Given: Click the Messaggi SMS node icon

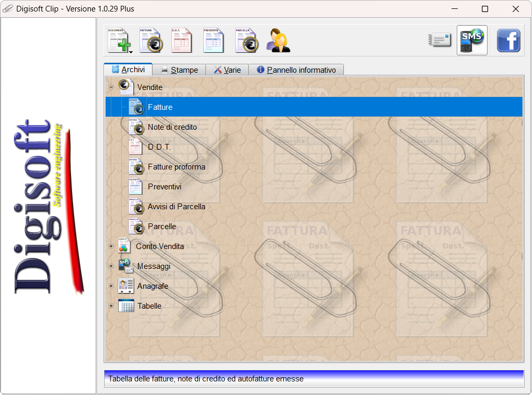Looking at the screenshot, I should click(125, 266).
